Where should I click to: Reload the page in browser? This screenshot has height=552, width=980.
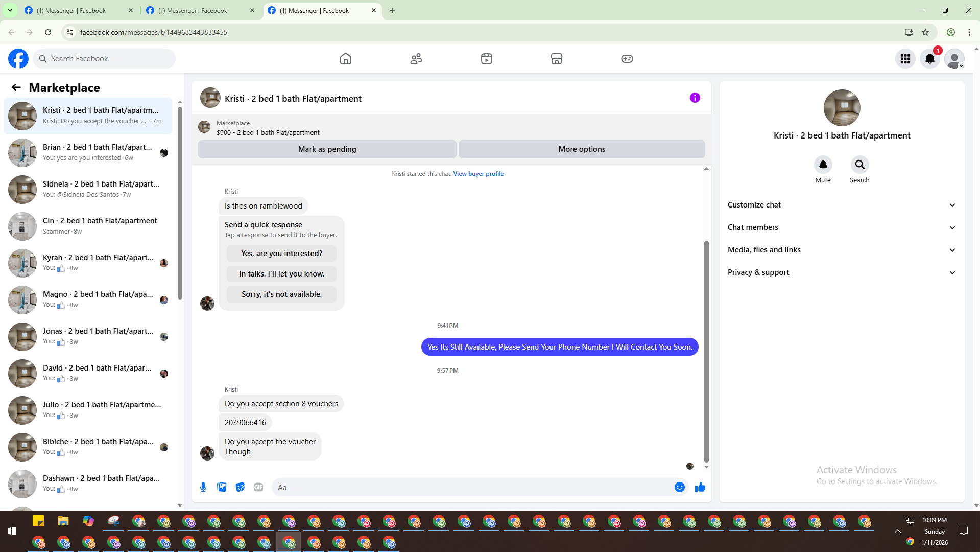point(48,32)
